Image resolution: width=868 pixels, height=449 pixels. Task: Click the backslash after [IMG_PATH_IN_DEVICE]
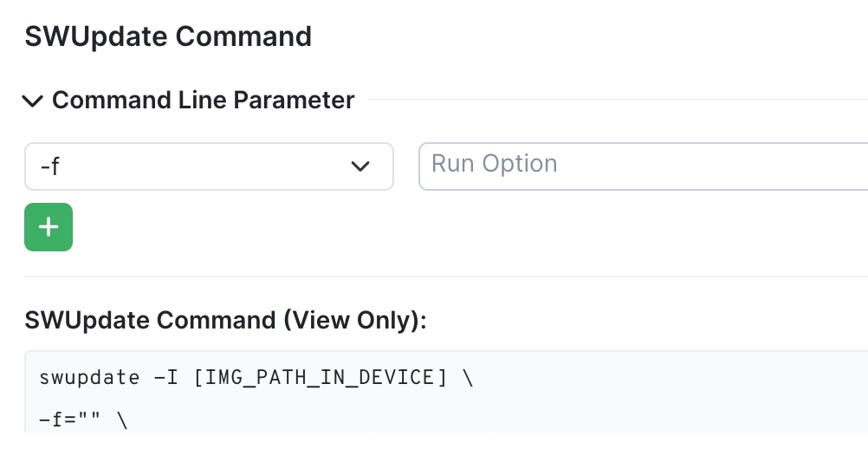pyautogui.click(x=469, y=378)
